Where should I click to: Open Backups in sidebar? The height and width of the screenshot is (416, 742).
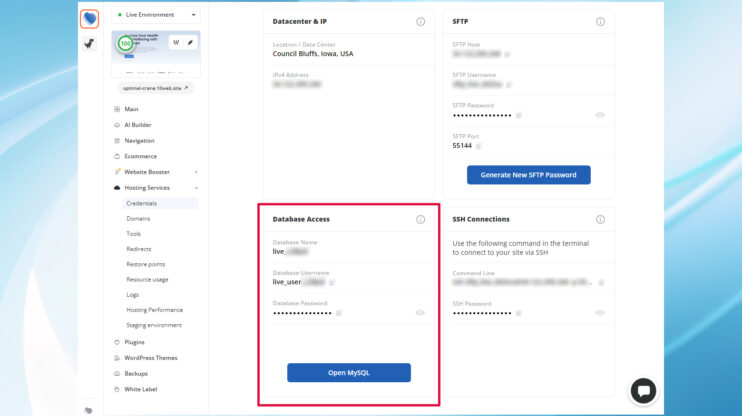point(136,373)
